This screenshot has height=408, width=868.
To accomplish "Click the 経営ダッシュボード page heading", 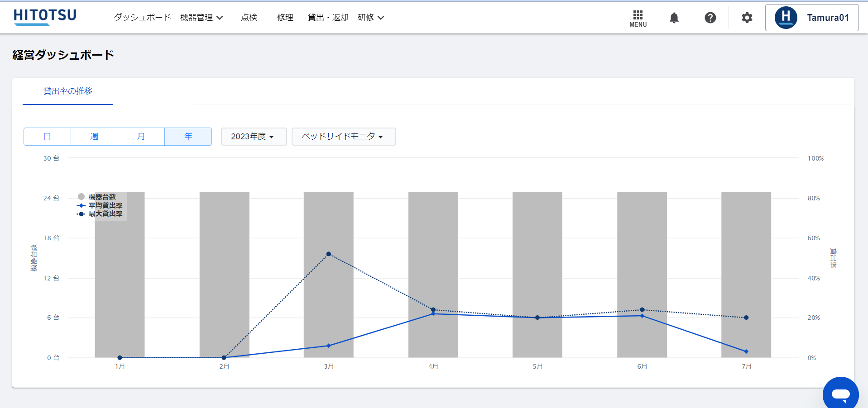I will [x=63, y=55].
